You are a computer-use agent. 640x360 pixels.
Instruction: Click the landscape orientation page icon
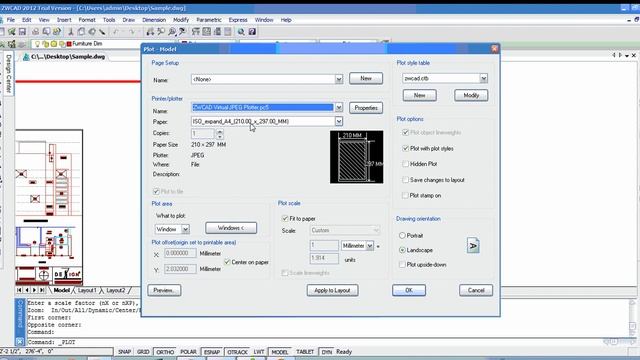pyautogui.click(x=473, y=246)
